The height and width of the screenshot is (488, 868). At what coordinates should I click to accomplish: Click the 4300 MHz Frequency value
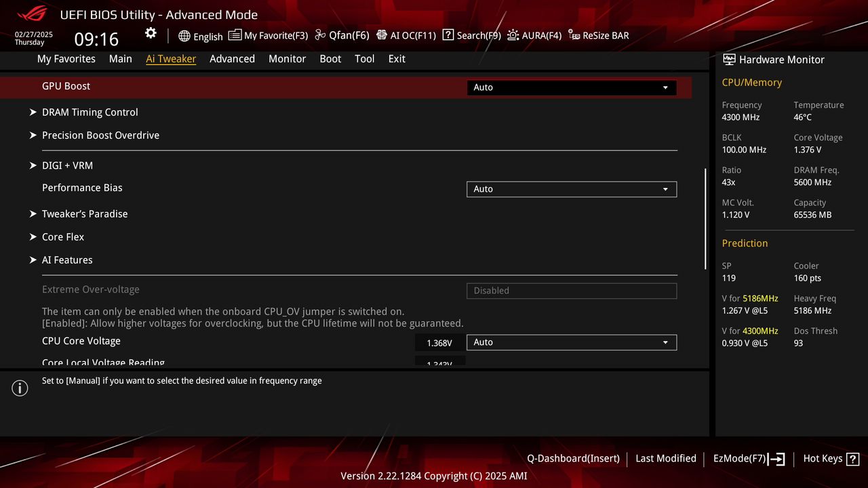pos(741,117)
